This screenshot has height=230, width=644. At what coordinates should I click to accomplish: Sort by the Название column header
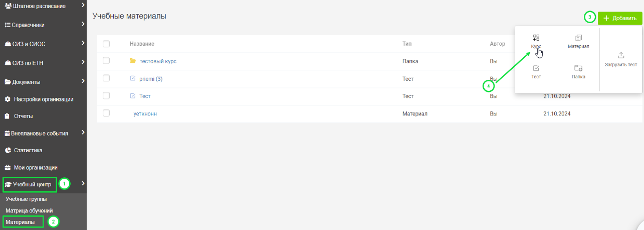(142, 44)
